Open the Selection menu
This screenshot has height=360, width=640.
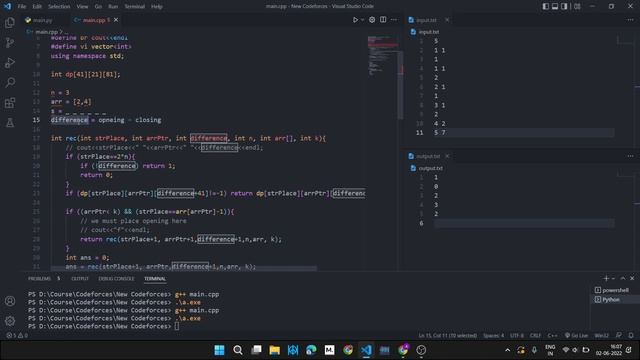(x=59, y=6)
